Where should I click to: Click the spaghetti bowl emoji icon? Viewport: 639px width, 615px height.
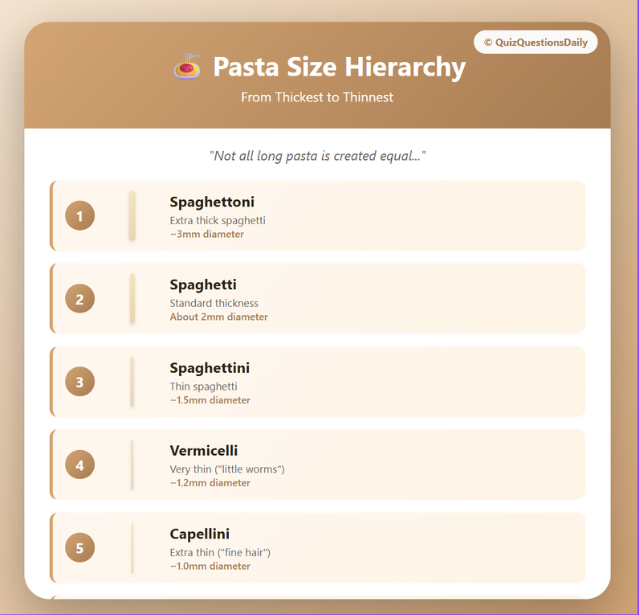(186, 67)
